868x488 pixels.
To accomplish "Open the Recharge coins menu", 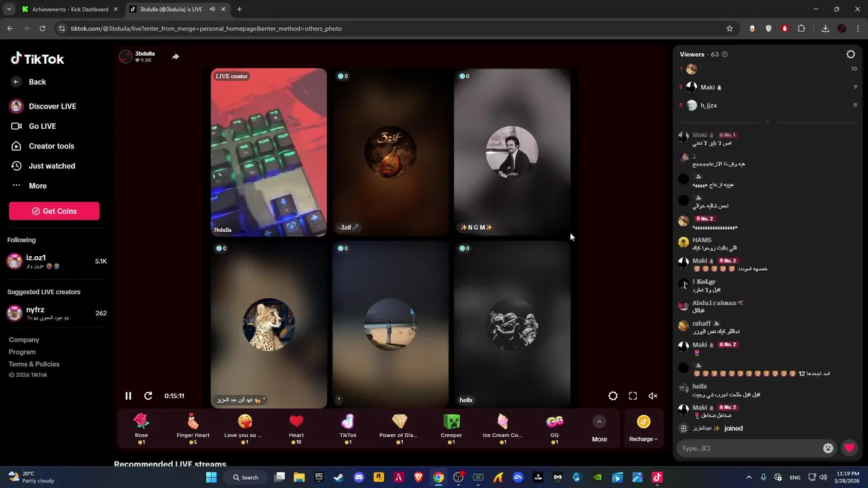I will (644, 430).
